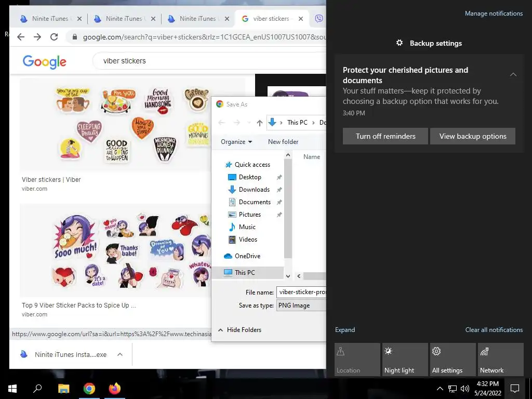Click New folder in Save As dialog

[x=283, y=142]
